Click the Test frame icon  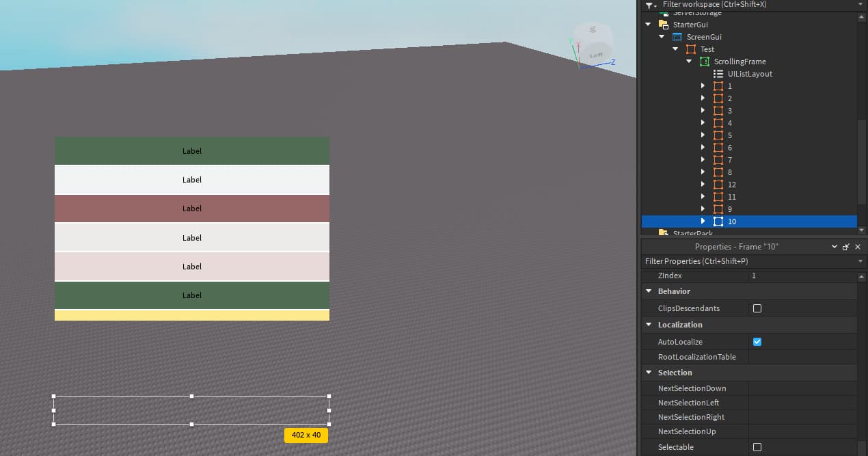(691, 49)
